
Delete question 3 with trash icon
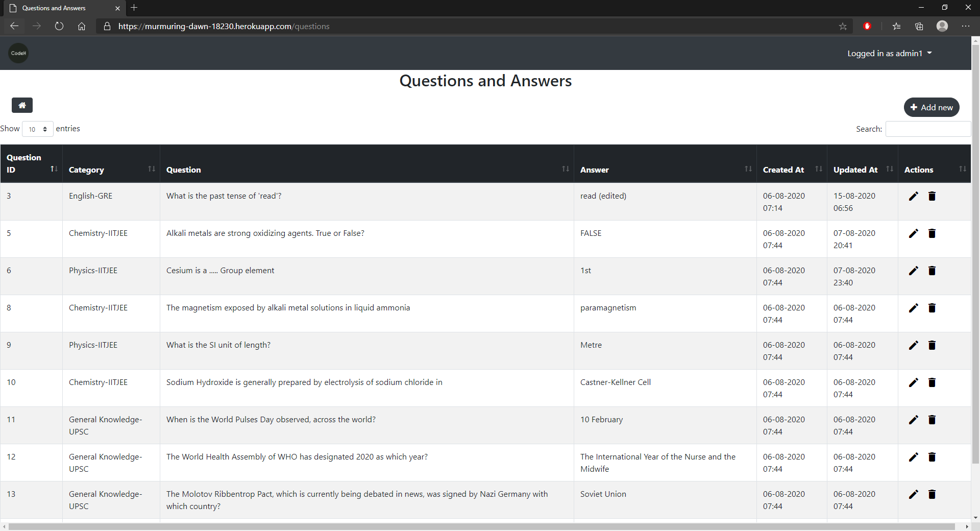pos(932,196)
